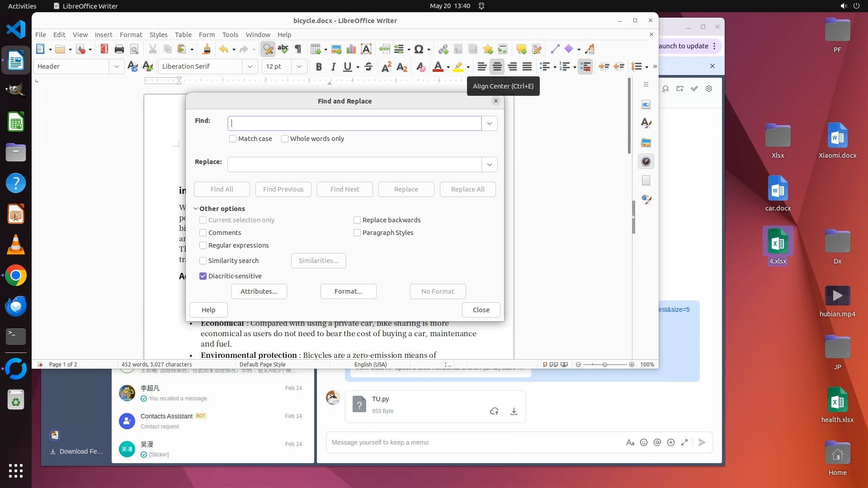This screenshot has width=868, height=488.
Task: Open the Navigator compass icon in sidebar
Action: pyautogui.click(x=646, y=161)
